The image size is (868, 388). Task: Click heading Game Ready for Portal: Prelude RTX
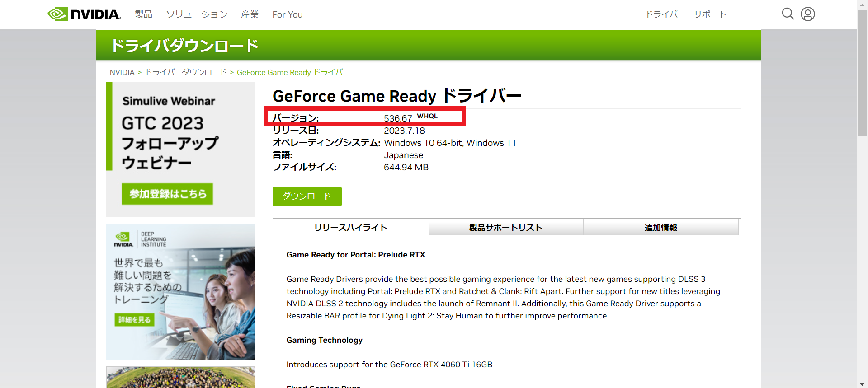(x=356, y=255)
